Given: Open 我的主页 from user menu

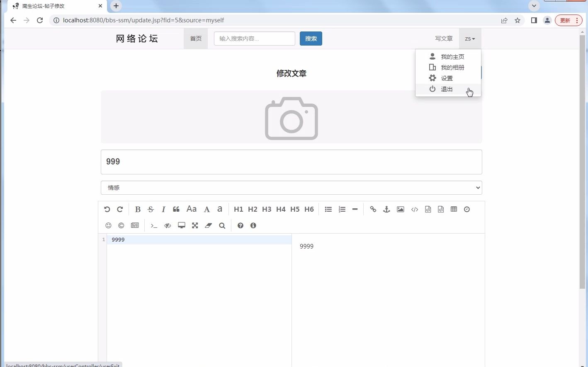Looking at the screenshot, I should (x=448, y=57).
